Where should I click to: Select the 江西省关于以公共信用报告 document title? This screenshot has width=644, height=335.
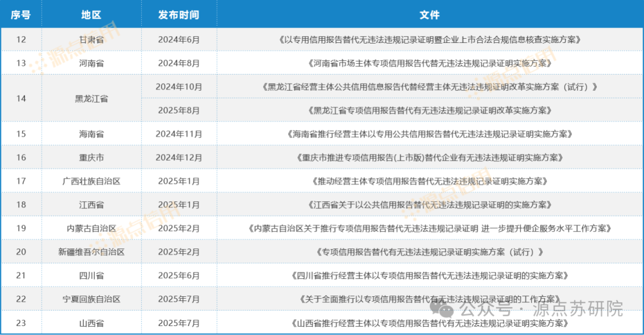pos(429,205)
